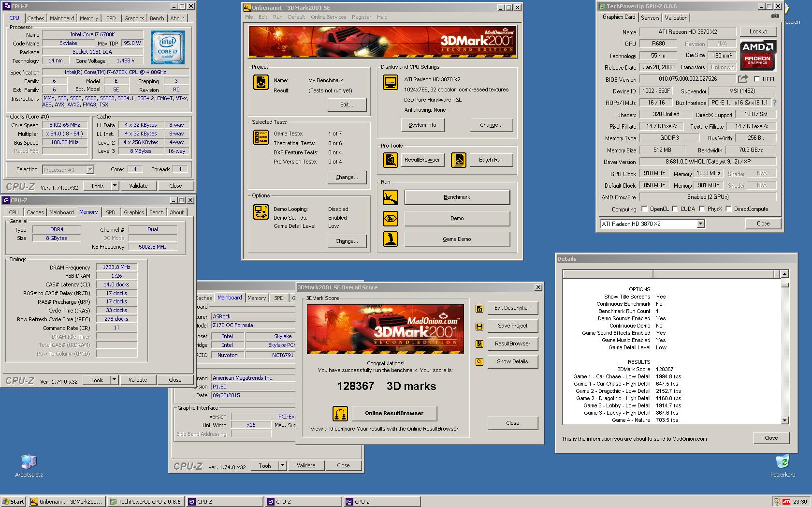
Task: Switch to SPD tab in Memory CPU-Z window
Action: (111, 212)
